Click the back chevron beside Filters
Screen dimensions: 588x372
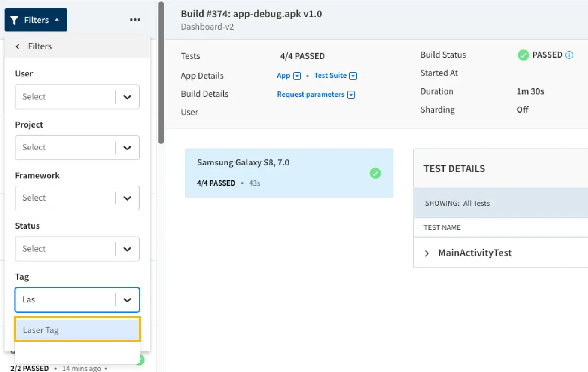pos(18,46)
